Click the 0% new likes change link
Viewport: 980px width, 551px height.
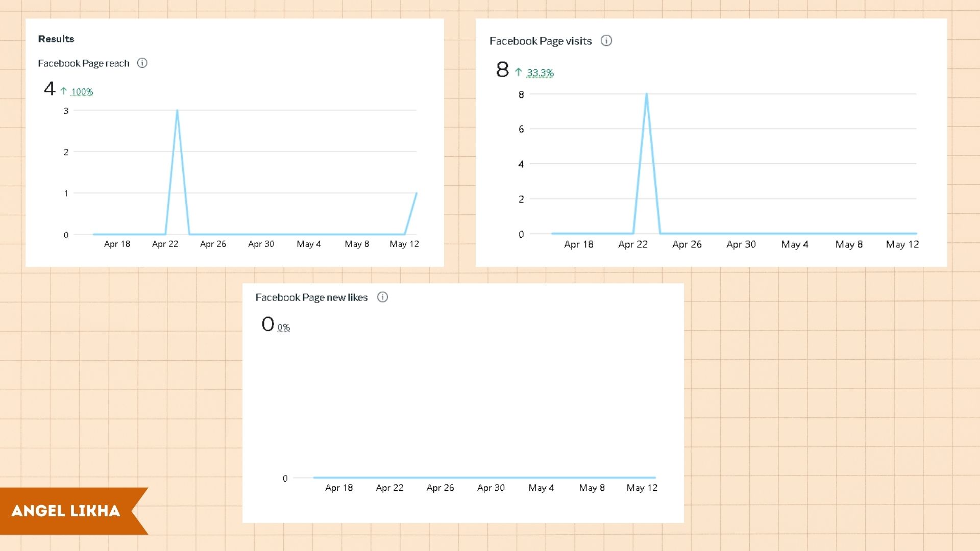pyautogui.click(x=284, y=328)
